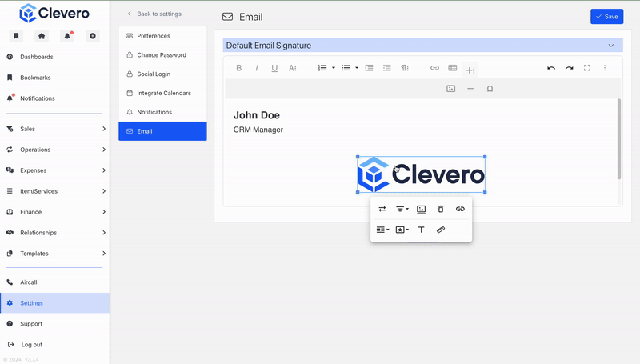The height and width of the screenshot is (364, 640).
Task: Open image display dropdown in popup
Action: click(382, 230)
